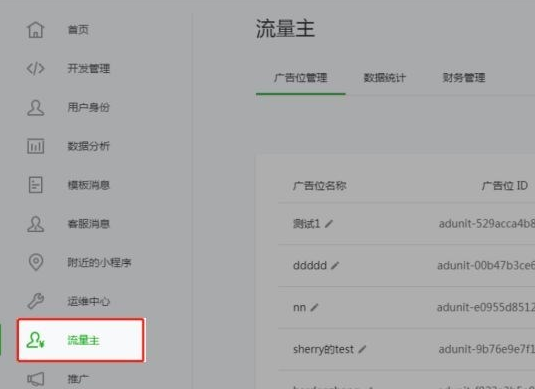Click the ID starting adunit-e0955d8512
This screenshot has width=535, height=389.
(x=486, y=307)
